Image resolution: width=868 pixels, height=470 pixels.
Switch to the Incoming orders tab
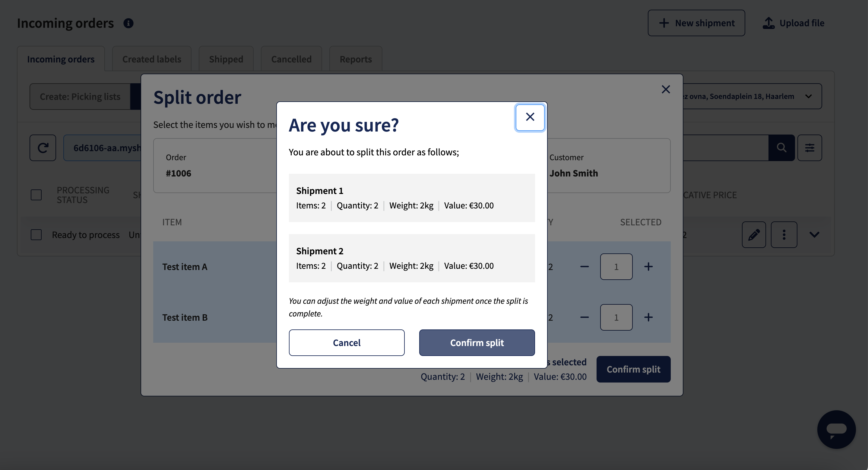click(61, 59)
